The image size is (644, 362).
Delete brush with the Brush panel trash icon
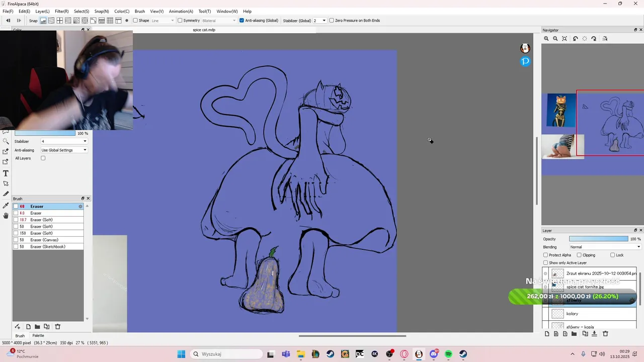coord(57,327)
